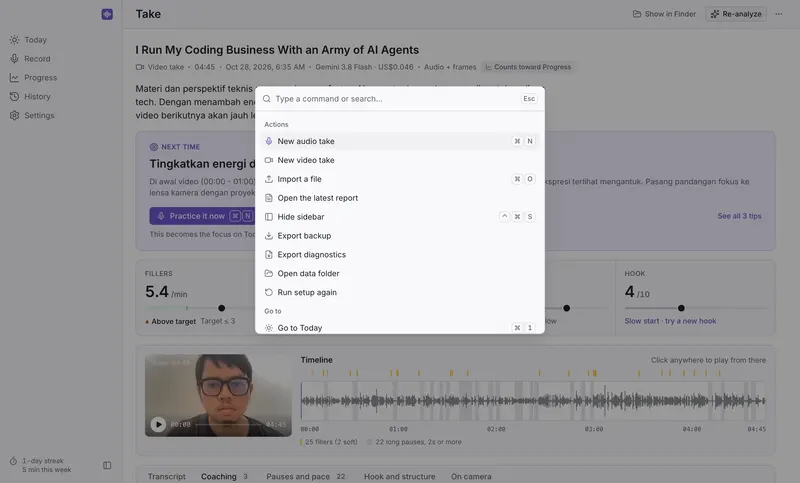Play the video take
The image size is (800, 483).
click(x=158, y=424)
